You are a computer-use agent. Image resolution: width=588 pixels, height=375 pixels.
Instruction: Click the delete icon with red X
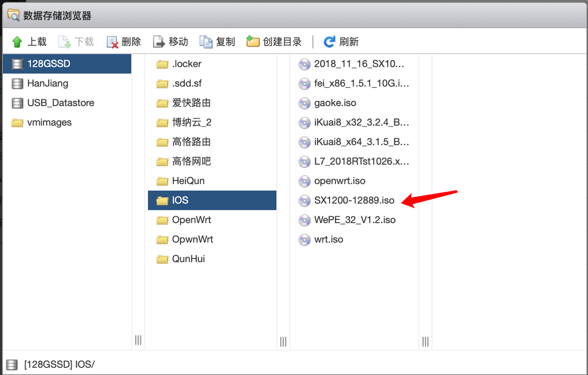[112, 42]
